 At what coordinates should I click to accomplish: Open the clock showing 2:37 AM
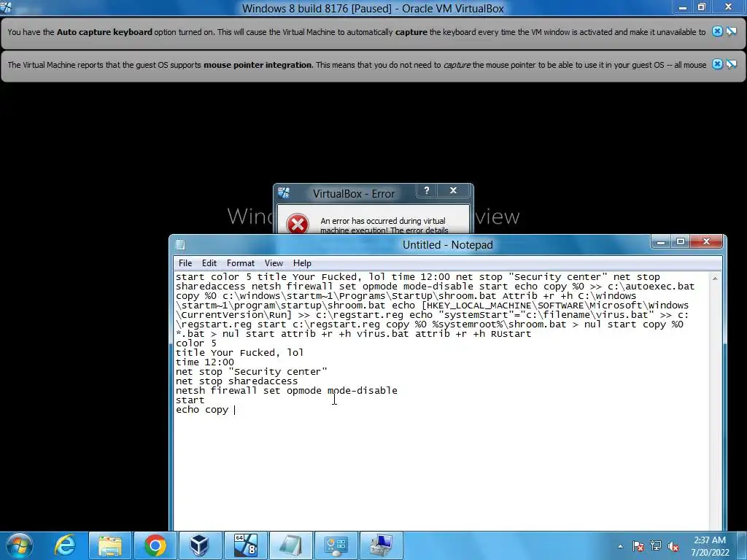(710, 546)
